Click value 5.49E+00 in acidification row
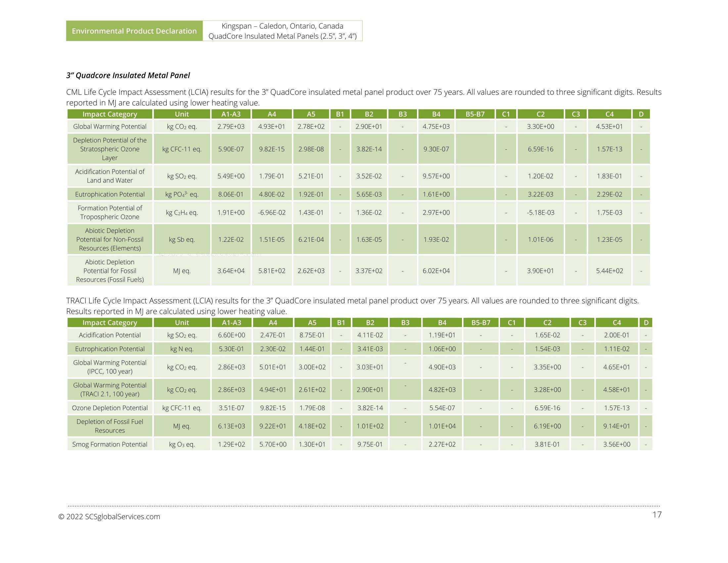This screenshot has width=728, height=563. click(x=231, y=176)
